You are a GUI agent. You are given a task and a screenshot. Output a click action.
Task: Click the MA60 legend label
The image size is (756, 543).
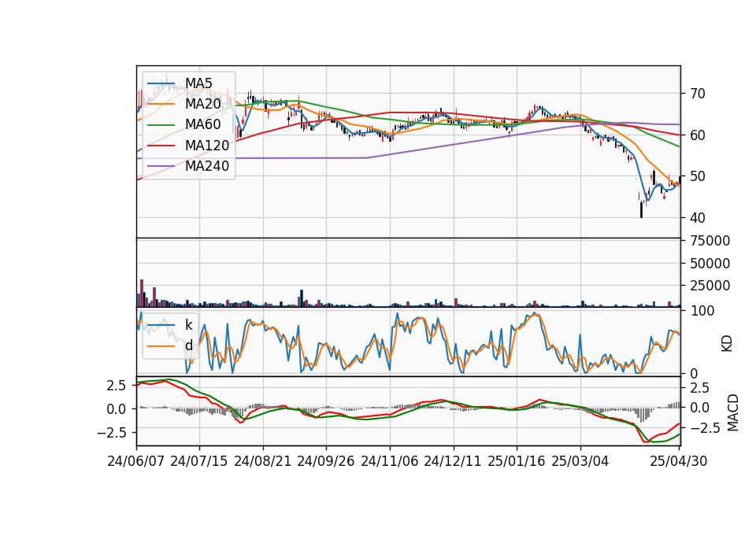203,125
